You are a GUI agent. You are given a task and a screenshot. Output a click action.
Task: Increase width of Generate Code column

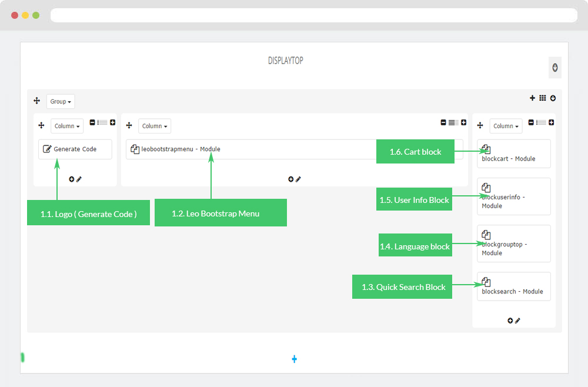[x=112, y=122]
